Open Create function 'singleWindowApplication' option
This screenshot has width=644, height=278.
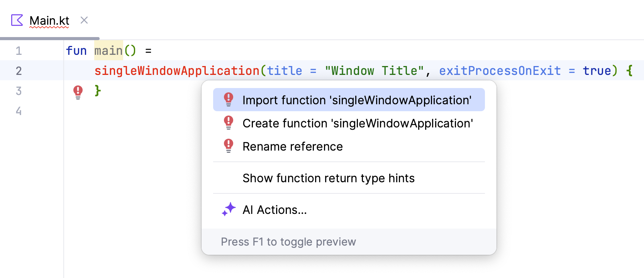(358, 123)
